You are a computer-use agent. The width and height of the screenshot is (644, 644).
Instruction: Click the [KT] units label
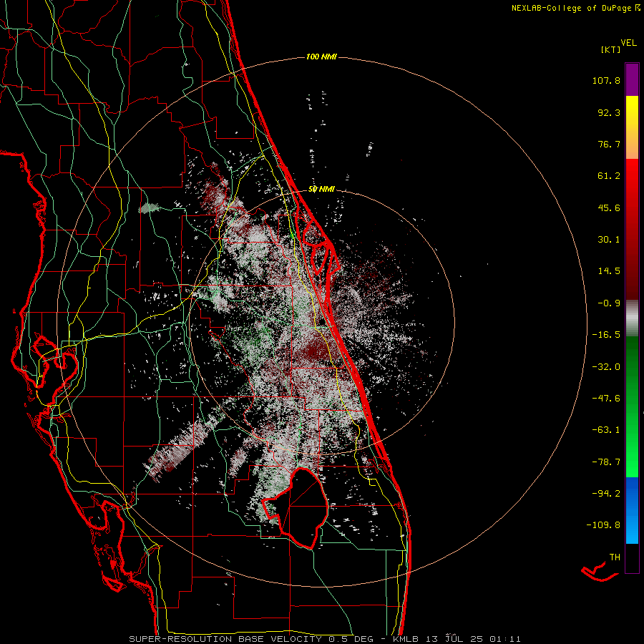pyautogui.click(x=611, y=49)
